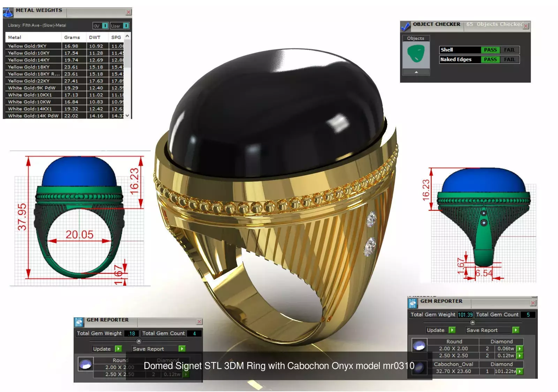Click FAIL indicator for Naked Edges
Screen dimensions: 558x392
tap(509, 60)
